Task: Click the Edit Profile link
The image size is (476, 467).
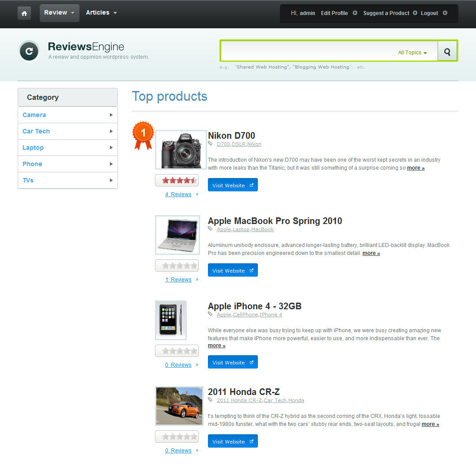Action: point(334,13)
